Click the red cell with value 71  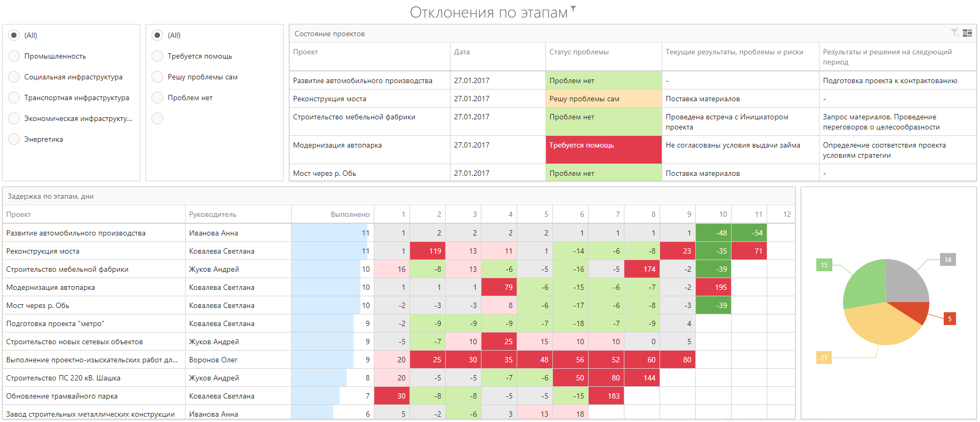click(x=749, y=251)
